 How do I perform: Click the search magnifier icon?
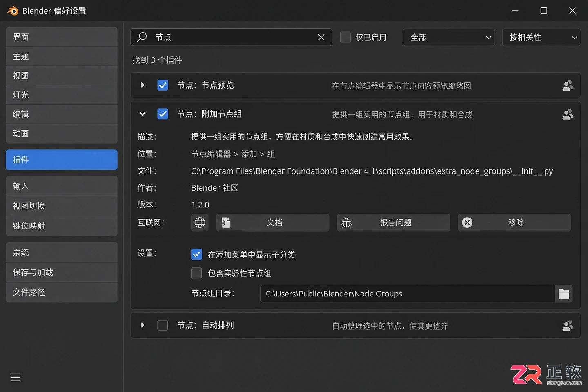(x=142, y=37)
